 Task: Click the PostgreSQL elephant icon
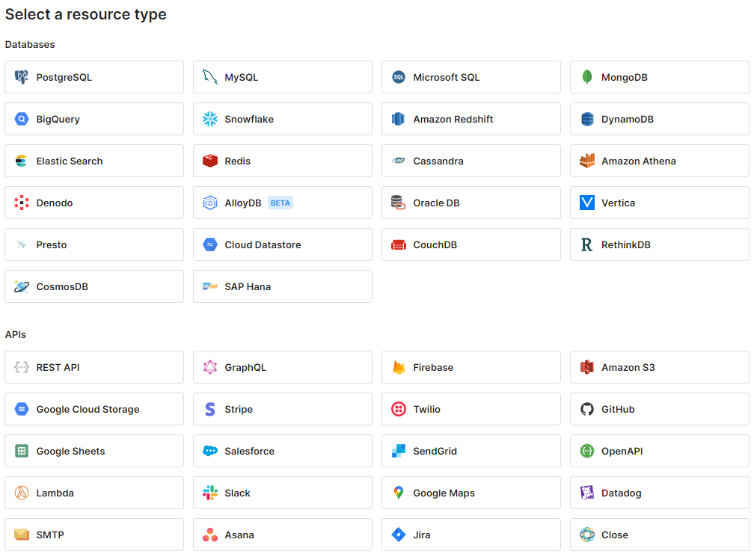point(21,77)
